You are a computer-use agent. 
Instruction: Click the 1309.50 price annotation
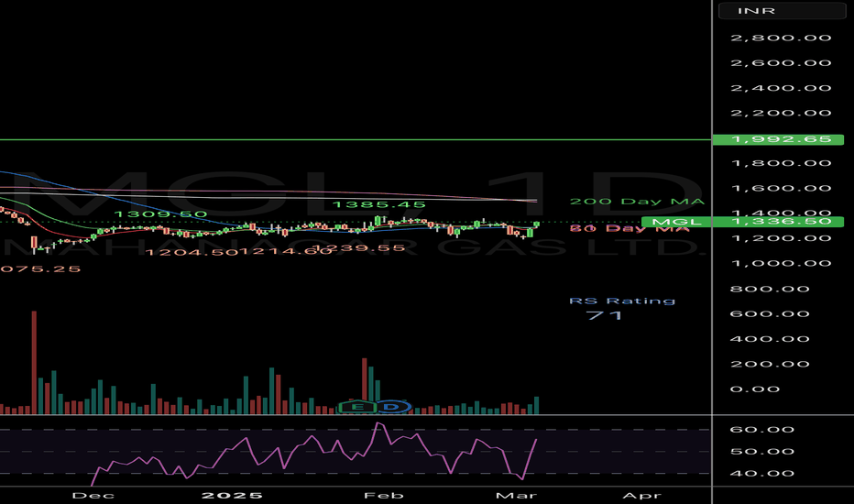coord(160,214)
